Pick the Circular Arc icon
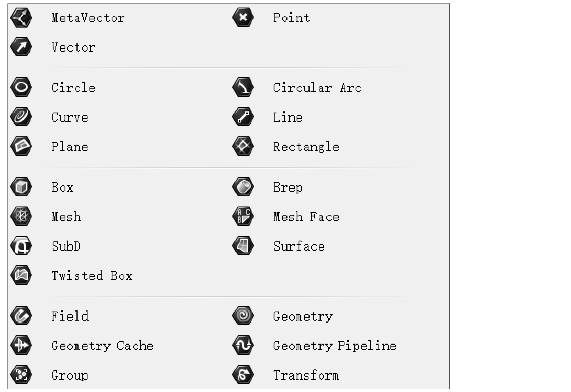This screenshot has height=392, width=571. tap(243, 87)
